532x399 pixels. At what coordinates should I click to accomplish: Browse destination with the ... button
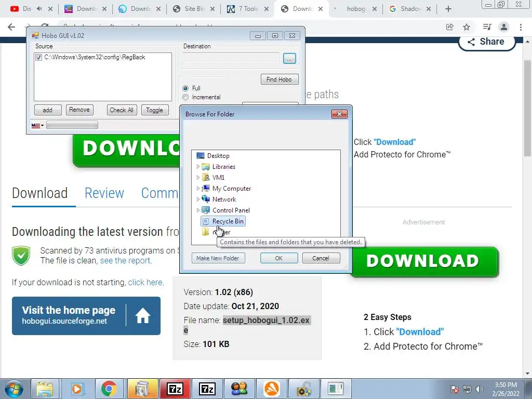pos(289,58)
